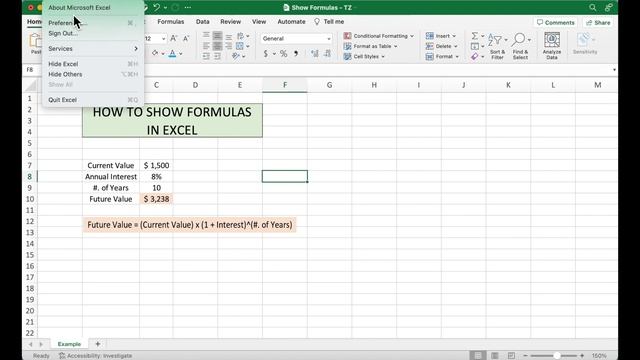640x360 pixels.
Task: Switch to Page Break Preview view
Action: point(511,356)
